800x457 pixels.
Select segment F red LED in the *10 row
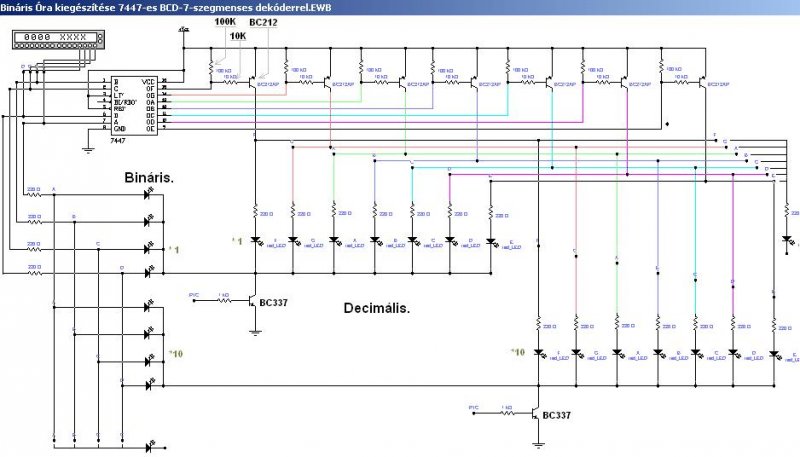(x=539, y=352)
